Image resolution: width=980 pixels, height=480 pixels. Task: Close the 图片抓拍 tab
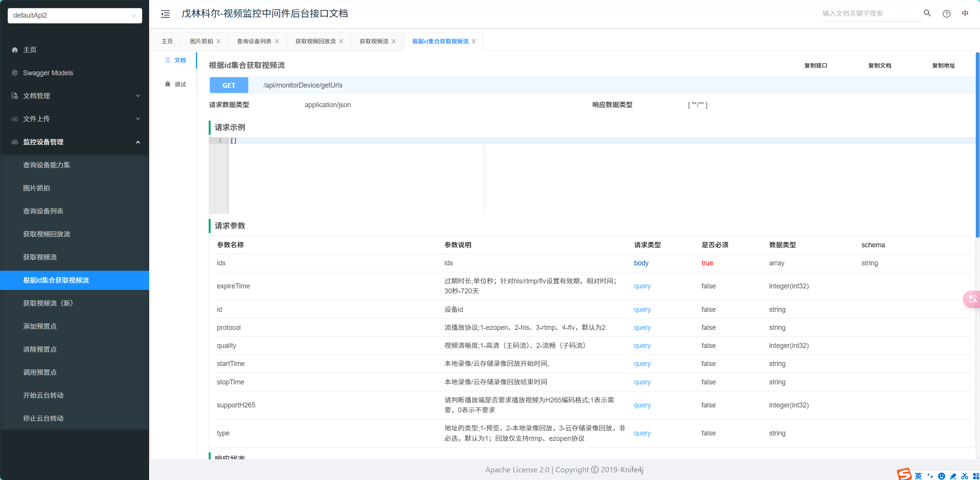point(219,41)
